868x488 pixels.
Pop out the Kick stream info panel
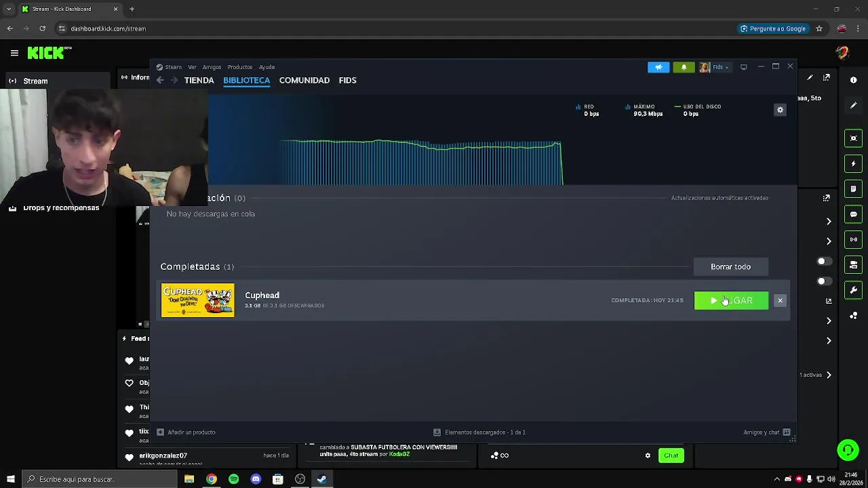click(x=827, y=78)
